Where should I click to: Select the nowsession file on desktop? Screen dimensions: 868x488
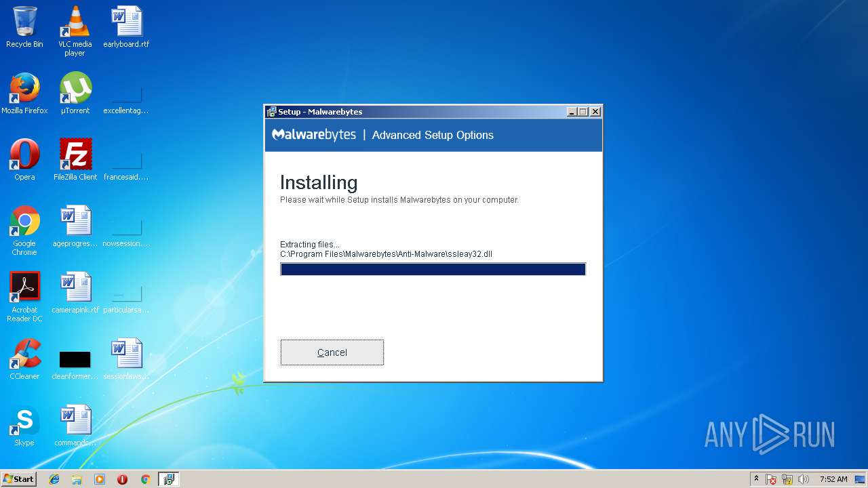[x=126, y=232]
